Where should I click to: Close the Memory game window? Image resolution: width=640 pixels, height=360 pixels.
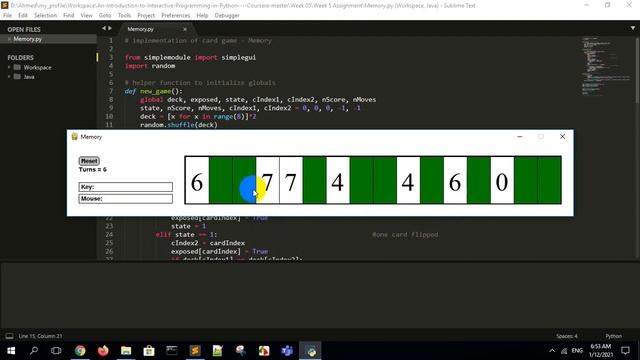[562, 137]
